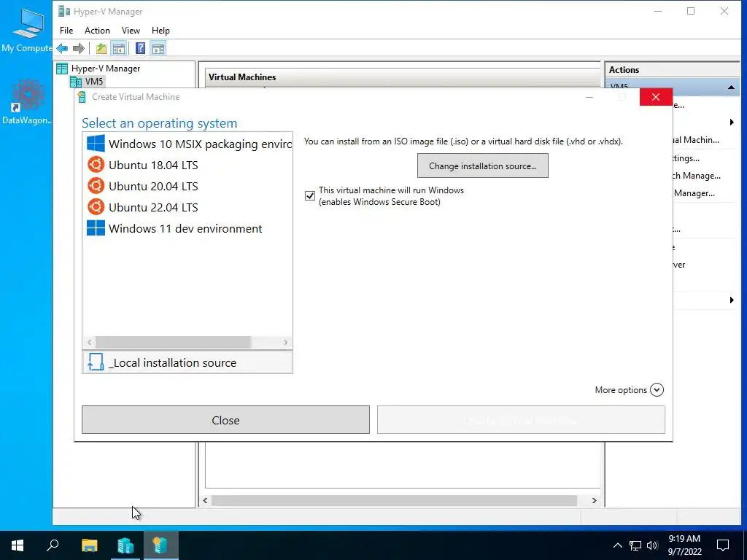Click the volume speaker tray icon
Image resolution: width=747 pixels, height=560 pixels.
[652, 545]
